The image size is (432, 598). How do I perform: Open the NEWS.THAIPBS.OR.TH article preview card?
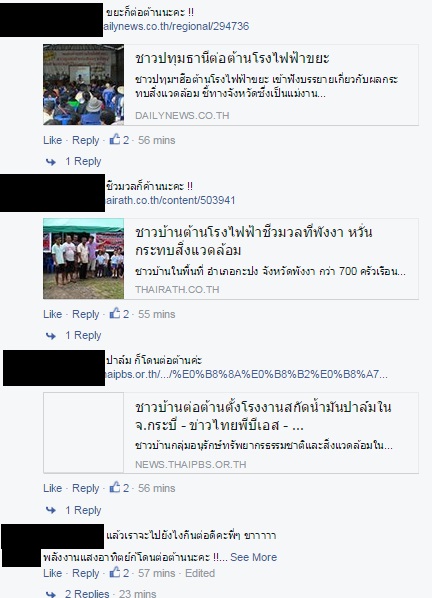[231, 433]
